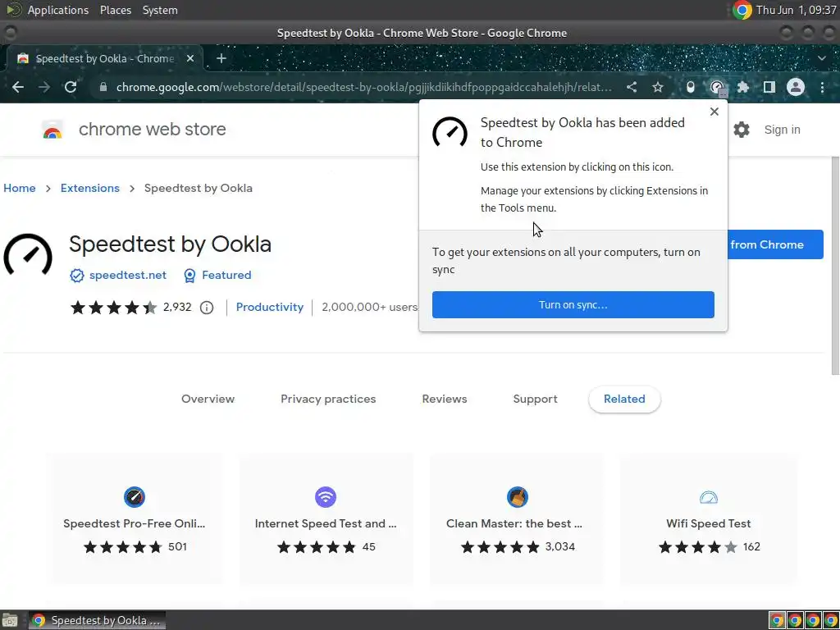Click the Turn on sync button
Screen dimensions: 840x630
click(x=573, y=305)
